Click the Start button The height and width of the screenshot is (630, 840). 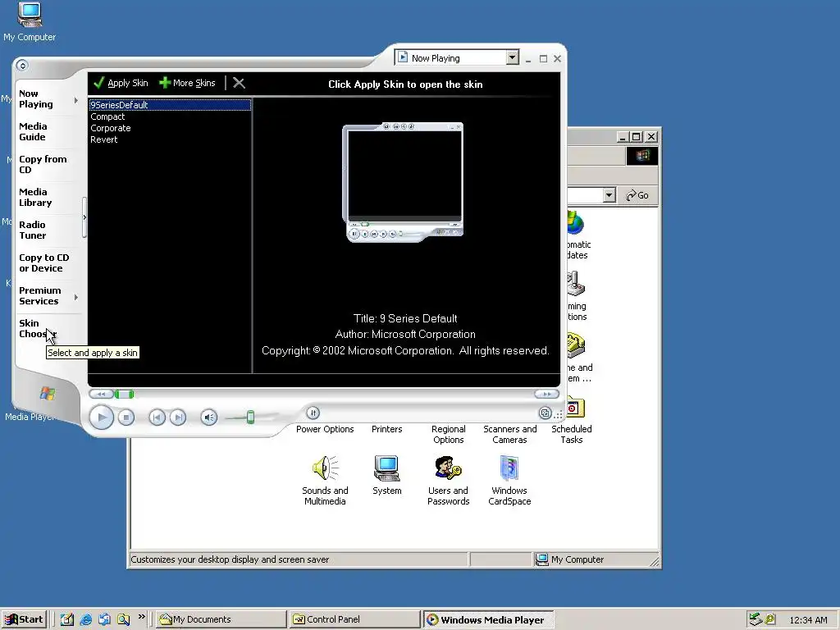click(25, 619)
